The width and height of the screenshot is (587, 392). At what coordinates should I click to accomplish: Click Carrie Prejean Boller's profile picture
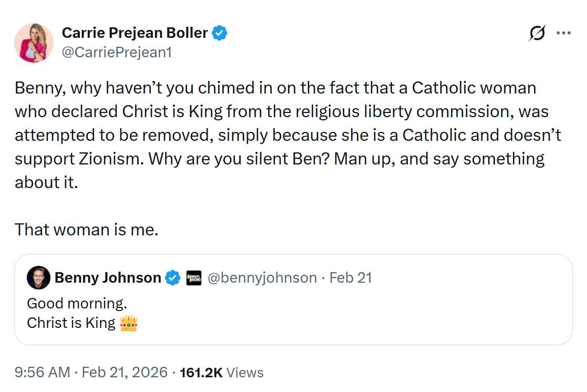pyautogui.click(x=34, y=43)
